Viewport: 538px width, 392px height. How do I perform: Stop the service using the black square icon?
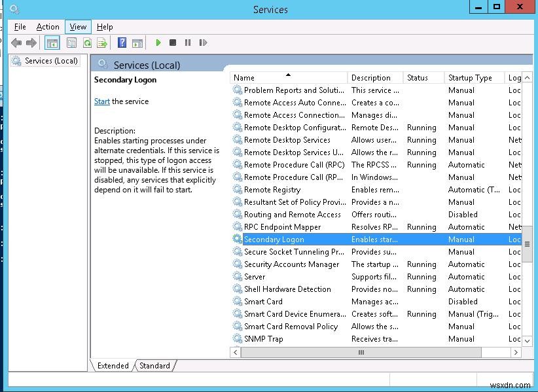173,43
